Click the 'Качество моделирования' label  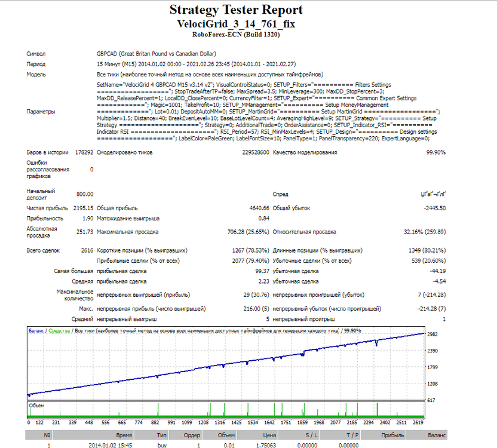tap(305, 152)
